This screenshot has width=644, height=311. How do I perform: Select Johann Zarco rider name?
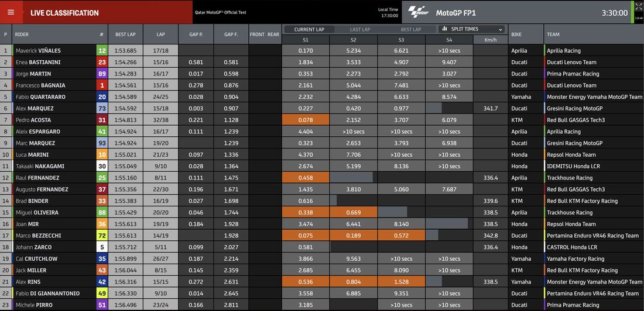click(34, 247)
